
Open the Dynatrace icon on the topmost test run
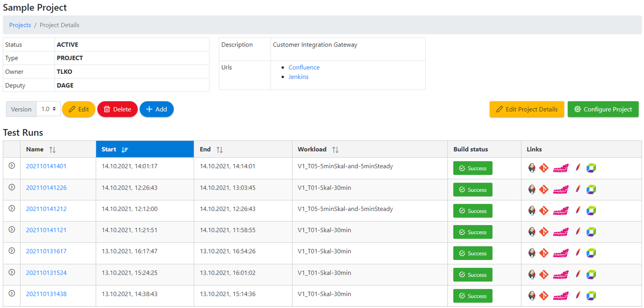(591, 167)
